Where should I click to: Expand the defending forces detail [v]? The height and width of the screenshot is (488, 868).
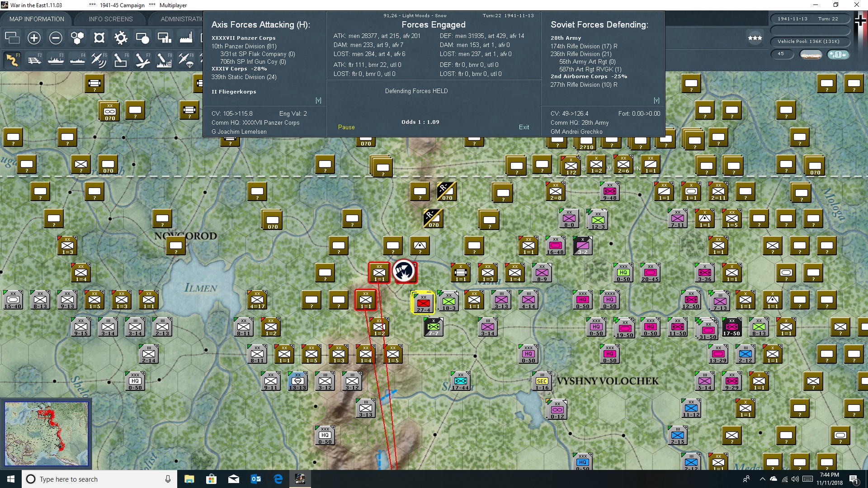coord(656,100)
